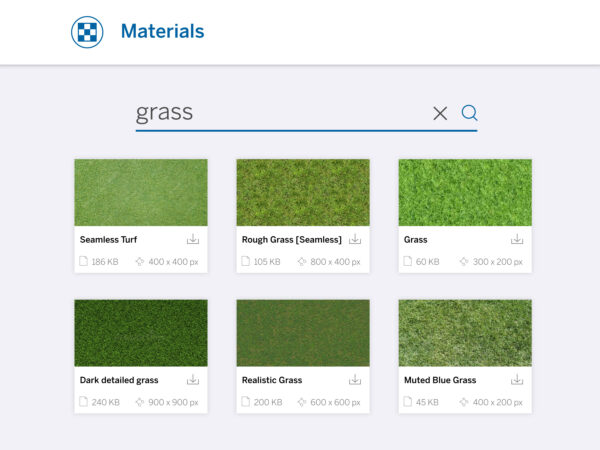
Task: View the Realistic Grass thumbnail image
Action: click(303, 333)
